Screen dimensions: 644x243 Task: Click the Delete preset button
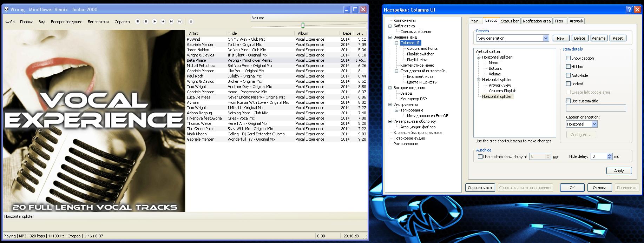pos(579,38)
